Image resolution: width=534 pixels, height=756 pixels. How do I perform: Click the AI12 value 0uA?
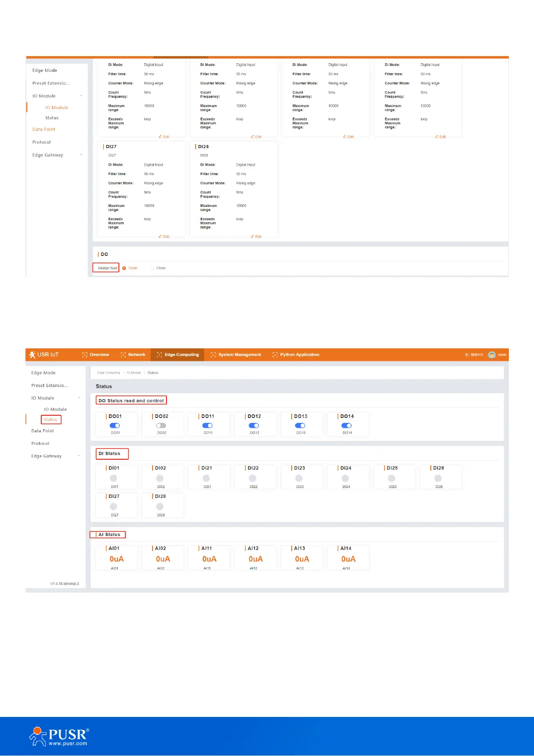click(256, 559)
